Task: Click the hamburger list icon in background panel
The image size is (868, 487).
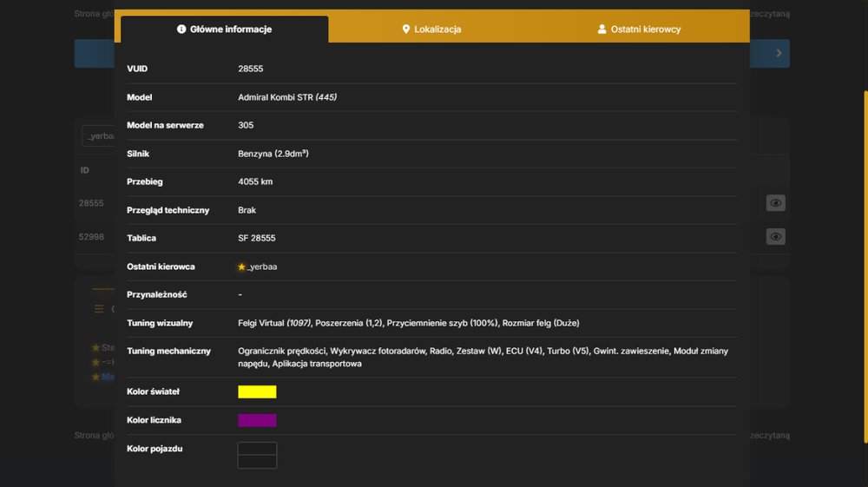Action: [x=99, y=309]
